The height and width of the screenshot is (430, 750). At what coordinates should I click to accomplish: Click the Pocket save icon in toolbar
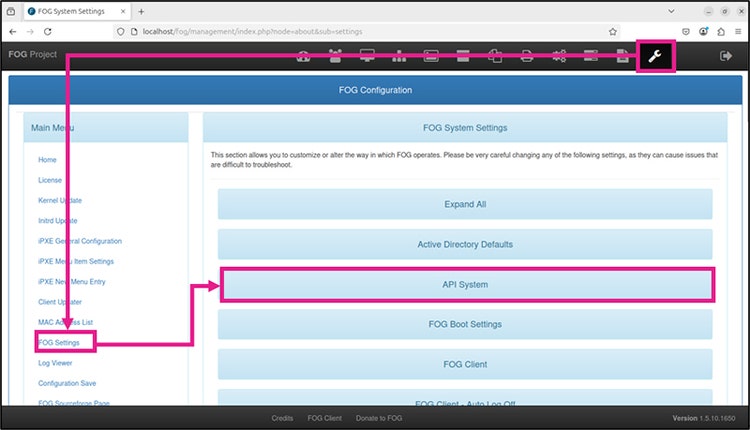[x=685, y=32]
